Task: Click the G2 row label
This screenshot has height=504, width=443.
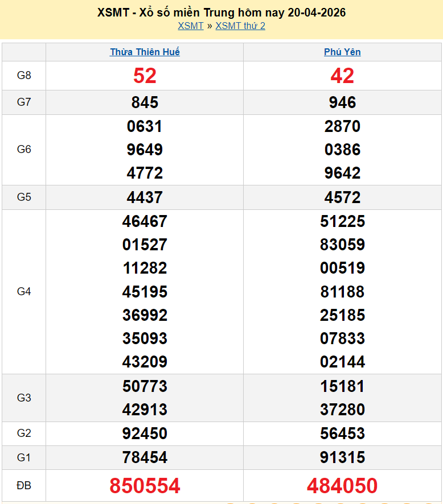Action: pos(24,433)
